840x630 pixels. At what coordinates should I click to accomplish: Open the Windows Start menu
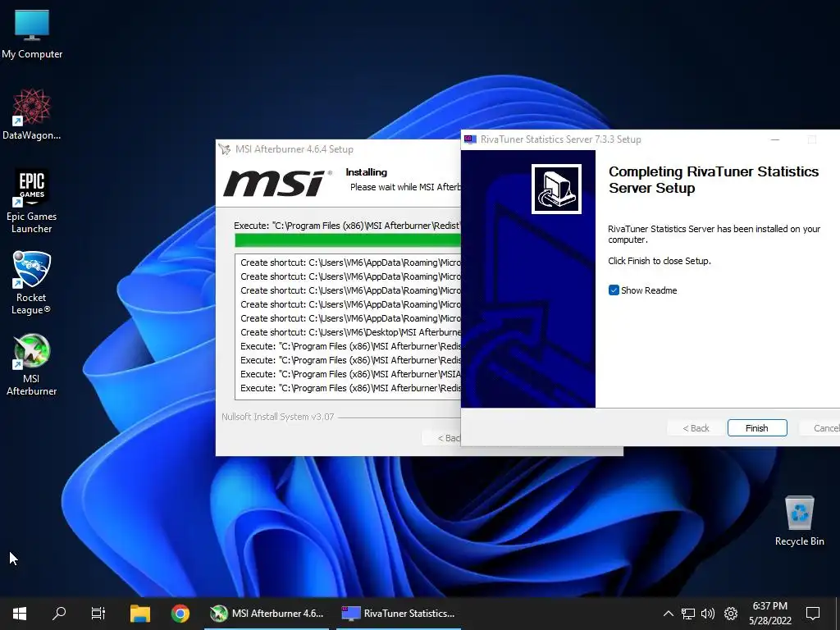(x=20, y=614)
